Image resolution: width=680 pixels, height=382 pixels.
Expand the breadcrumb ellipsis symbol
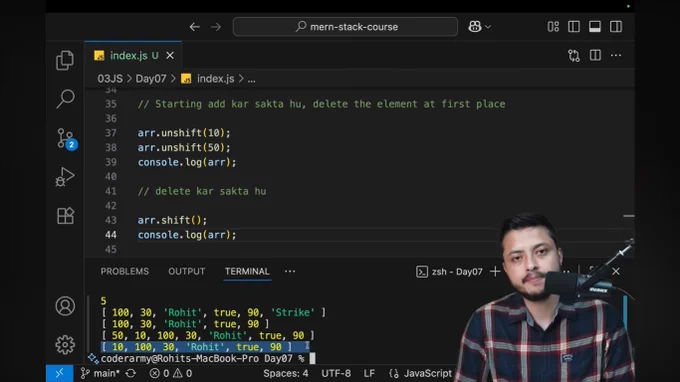click(252, 79)
